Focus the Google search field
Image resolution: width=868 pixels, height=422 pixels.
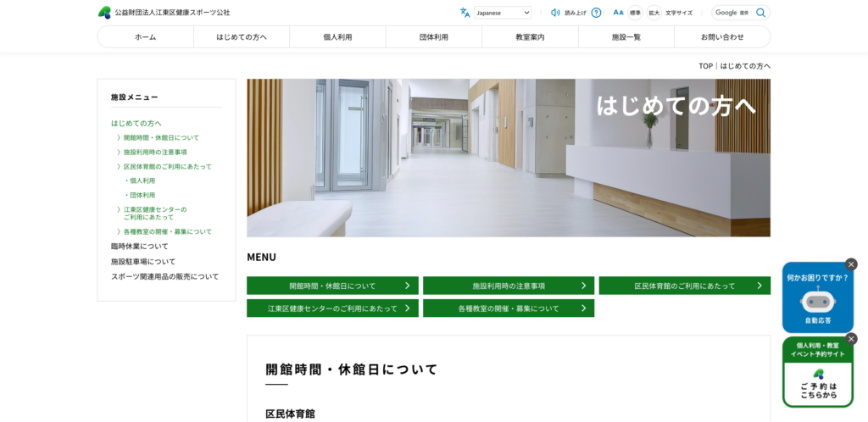[x=732, y=13]
